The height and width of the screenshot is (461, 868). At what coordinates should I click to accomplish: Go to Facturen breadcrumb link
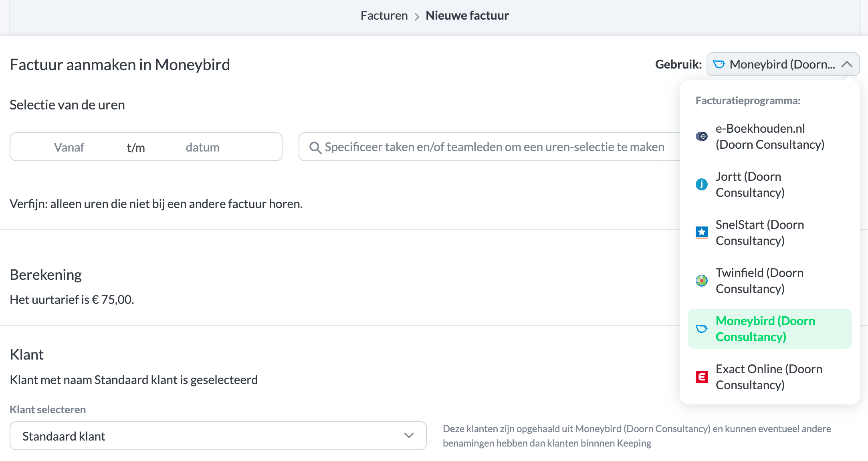click(x=384, y=16)
